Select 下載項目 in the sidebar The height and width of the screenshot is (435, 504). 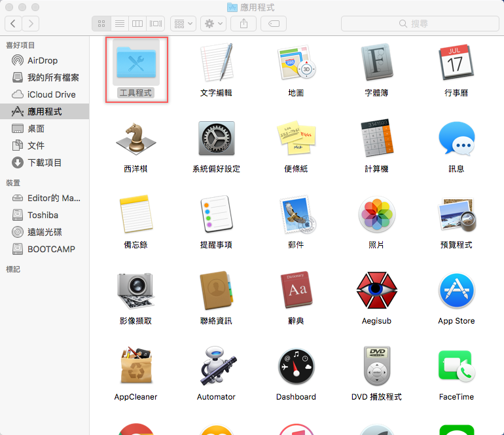tap(45, 163)
